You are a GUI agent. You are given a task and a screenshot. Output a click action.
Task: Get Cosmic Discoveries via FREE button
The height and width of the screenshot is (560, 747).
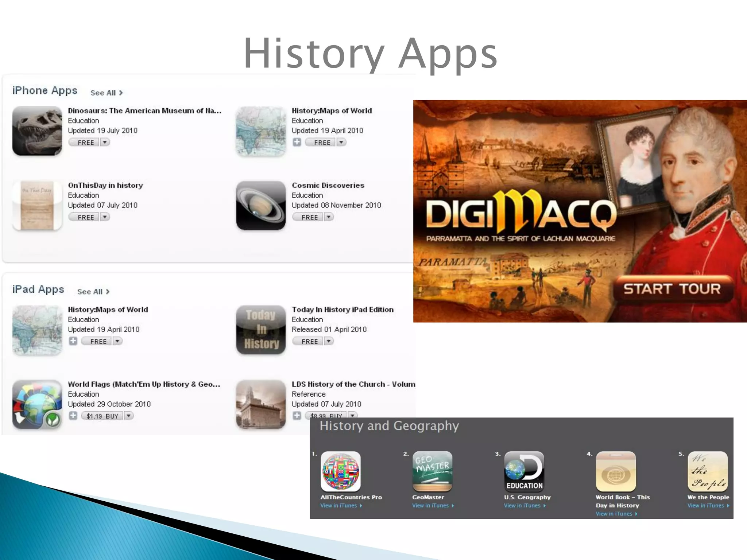coord(308,217)
